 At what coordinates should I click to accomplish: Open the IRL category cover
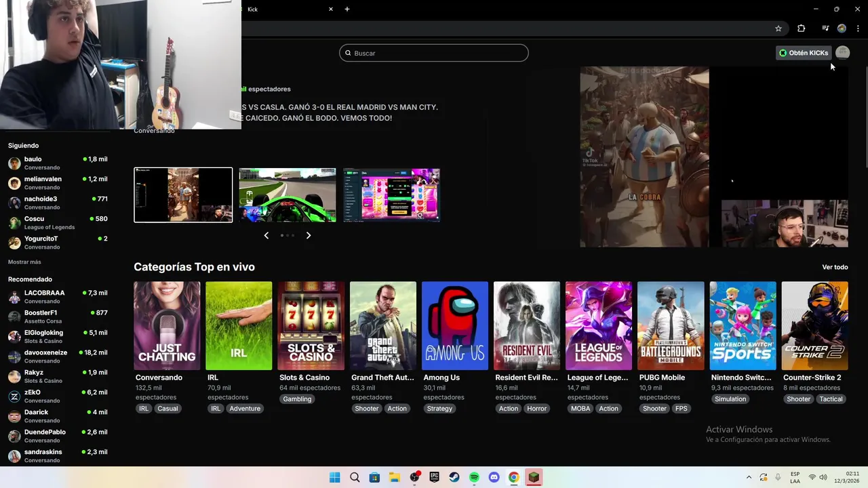coord(239,325)
